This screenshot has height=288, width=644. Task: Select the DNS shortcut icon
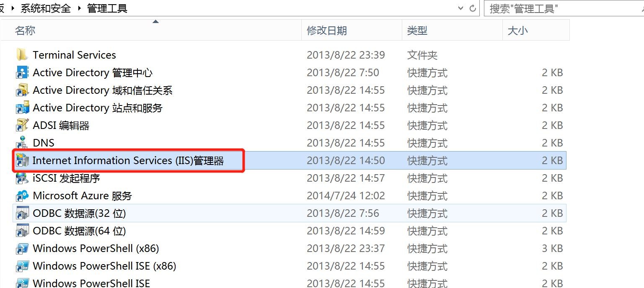click(22, 143)
